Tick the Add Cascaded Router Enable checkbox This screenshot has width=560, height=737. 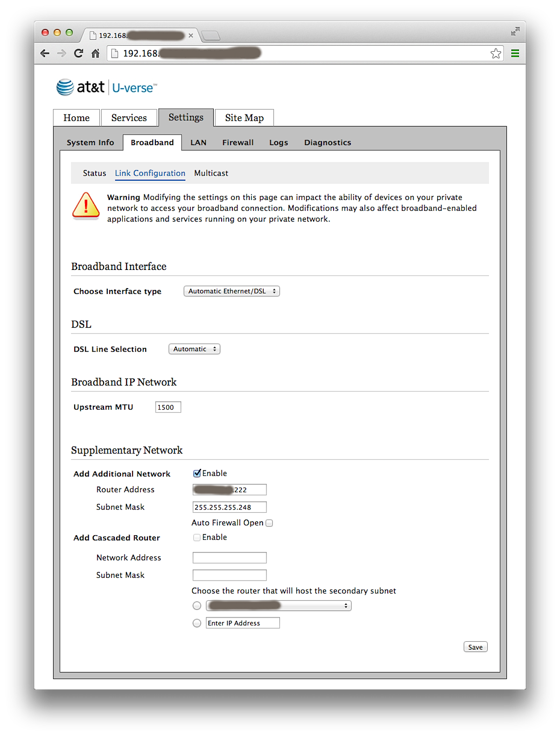[x=197, y=538]
